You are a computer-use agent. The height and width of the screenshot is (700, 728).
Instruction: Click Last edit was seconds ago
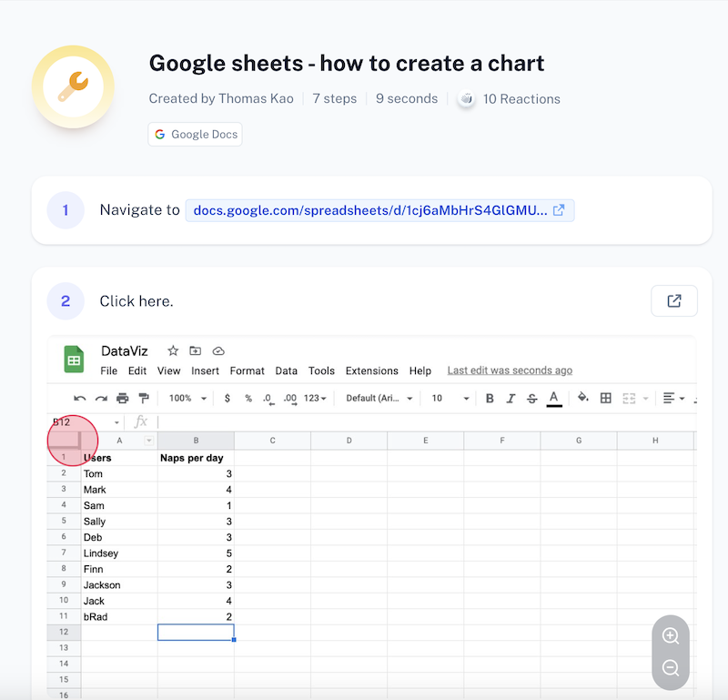coord(510,370)
